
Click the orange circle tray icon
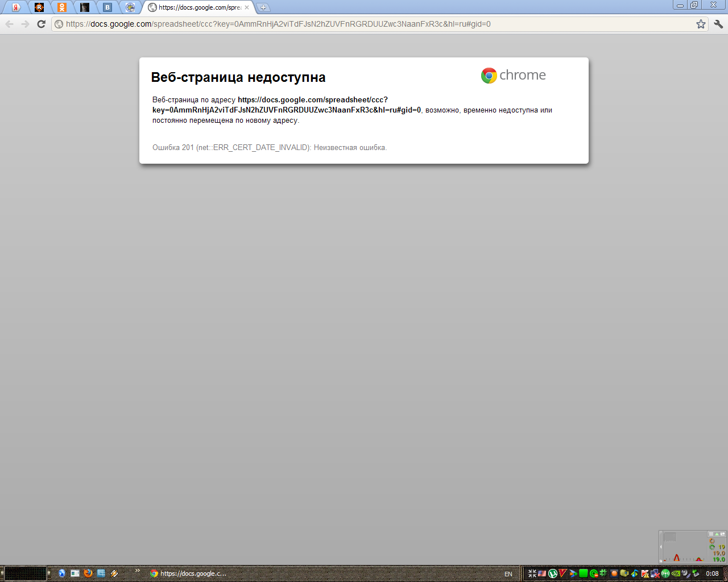pos(614,573)
